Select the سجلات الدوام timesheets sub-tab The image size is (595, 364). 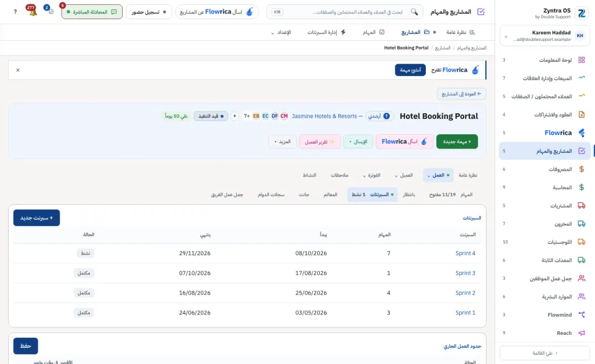[271, 194]
